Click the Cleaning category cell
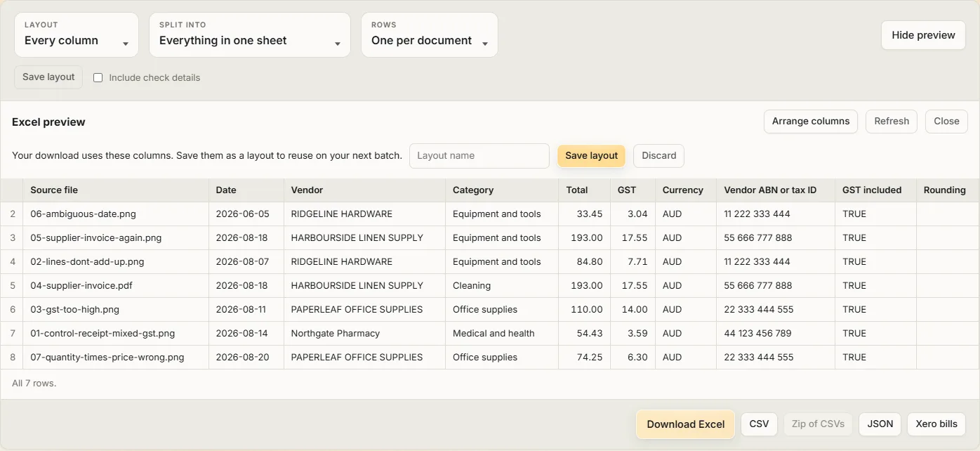 point(502,286)
